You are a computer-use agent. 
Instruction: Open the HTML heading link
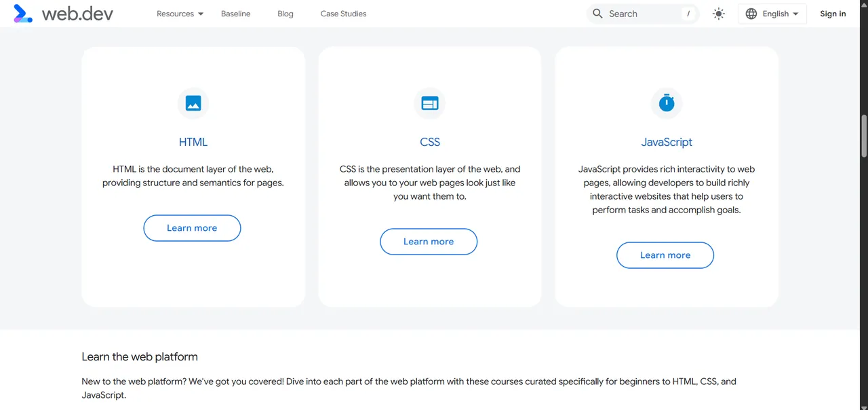tap(193, 142)
